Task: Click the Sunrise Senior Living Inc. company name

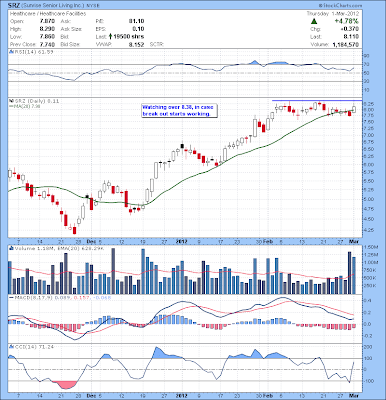Action: [54, 6]
